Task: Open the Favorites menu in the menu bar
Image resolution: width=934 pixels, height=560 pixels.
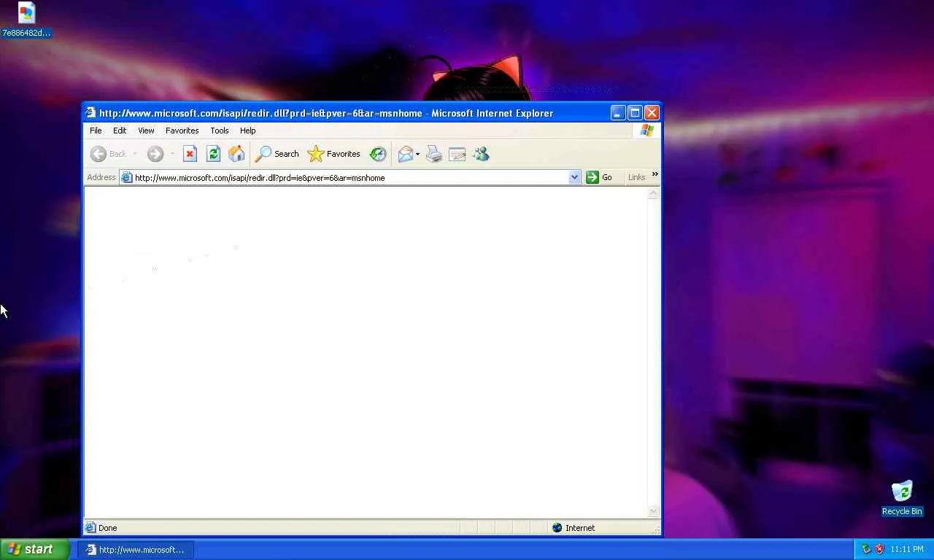Action: pyautogui.click(x=182, y=131)
